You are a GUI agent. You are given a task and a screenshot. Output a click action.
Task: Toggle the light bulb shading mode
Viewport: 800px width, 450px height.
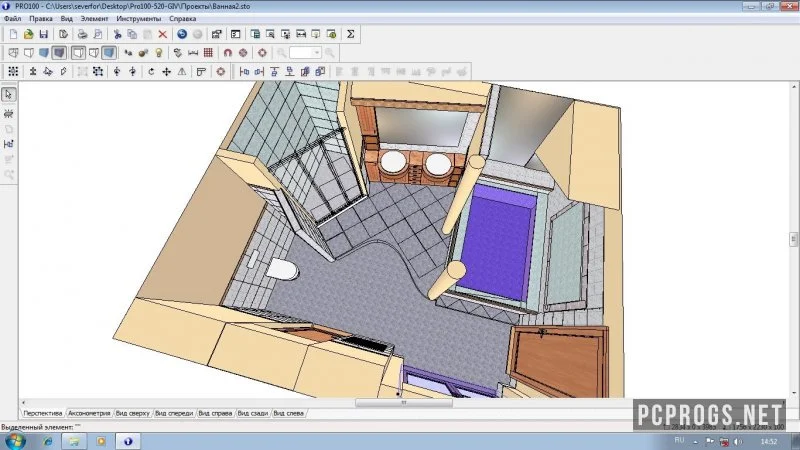point(159,53)
